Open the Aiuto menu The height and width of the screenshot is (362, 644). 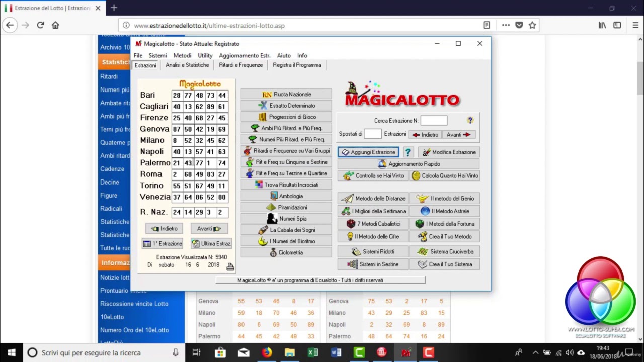coord(284,55)
